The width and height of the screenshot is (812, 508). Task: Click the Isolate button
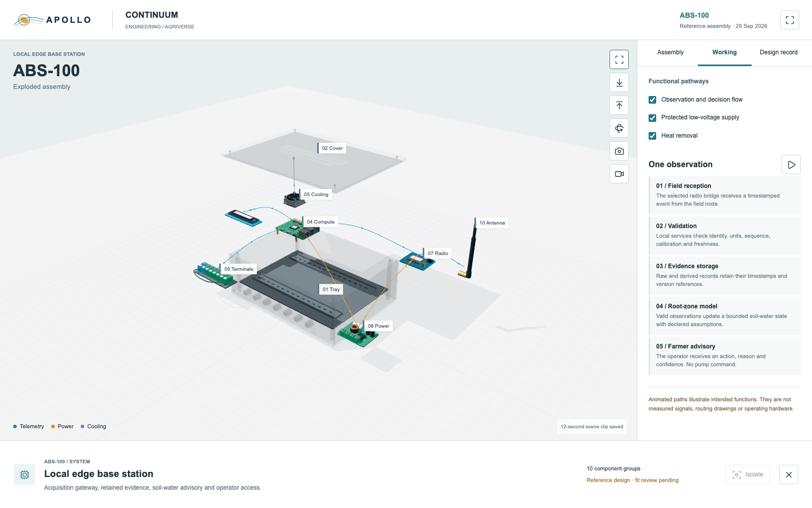[748, 474]
